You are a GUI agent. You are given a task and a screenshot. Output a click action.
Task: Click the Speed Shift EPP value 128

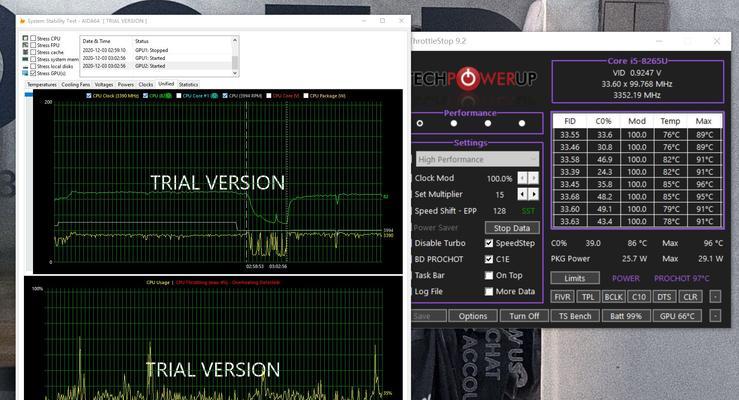tap(500, 211)
